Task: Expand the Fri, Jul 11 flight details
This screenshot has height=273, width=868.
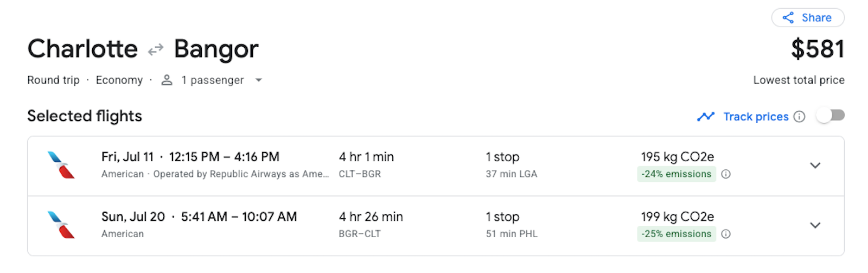Action: [815, 166]
